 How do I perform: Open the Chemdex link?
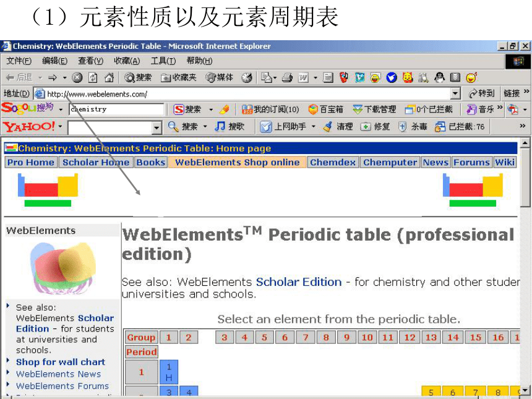point(333,162)
